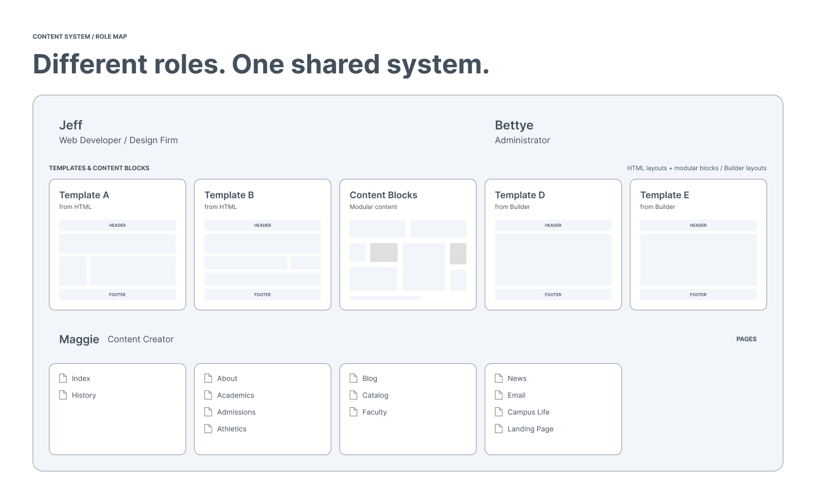Click the Bettye role name
Image resolution: width=816 pixels, height=504 pixels.
point(514,125)
